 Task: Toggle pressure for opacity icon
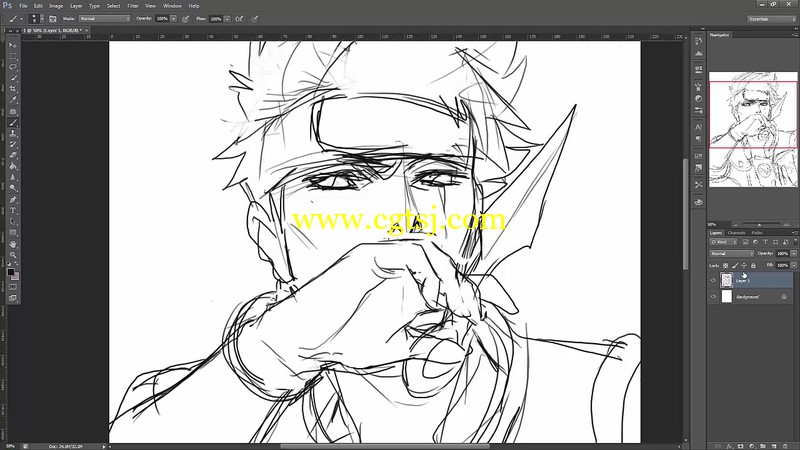[186, 19]
